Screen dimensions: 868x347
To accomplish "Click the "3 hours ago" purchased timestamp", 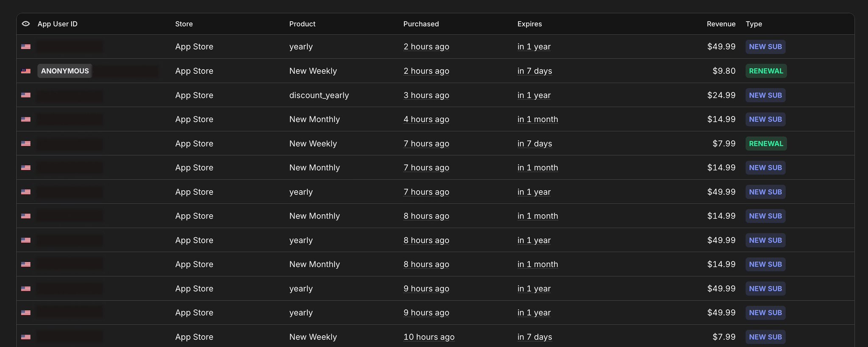I will (426, 95).
